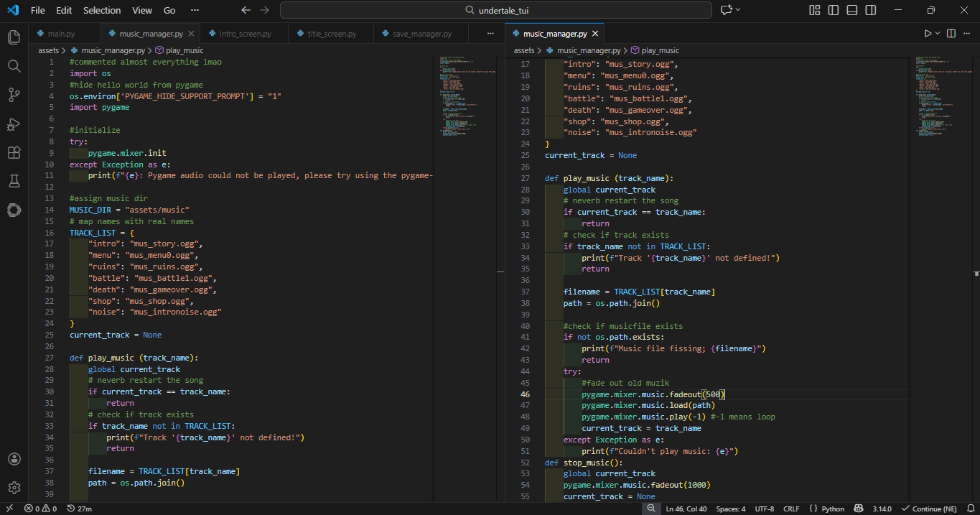Screen dimensions: 980x515
Task: Open the Selection menu
Action: [102, 10]
